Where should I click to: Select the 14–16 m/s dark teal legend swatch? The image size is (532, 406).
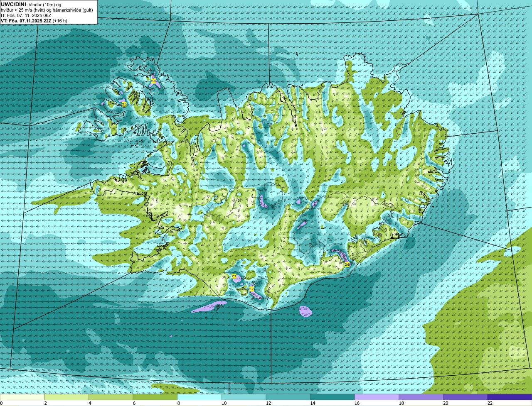[332, 397]
